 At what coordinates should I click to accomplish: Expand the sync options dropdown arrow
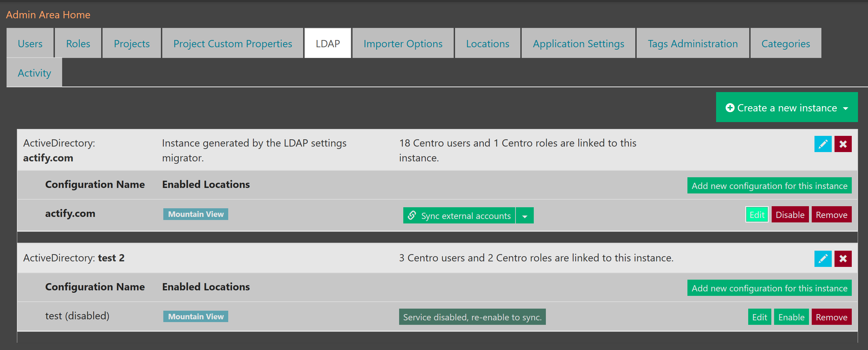(x=524, y=216)
